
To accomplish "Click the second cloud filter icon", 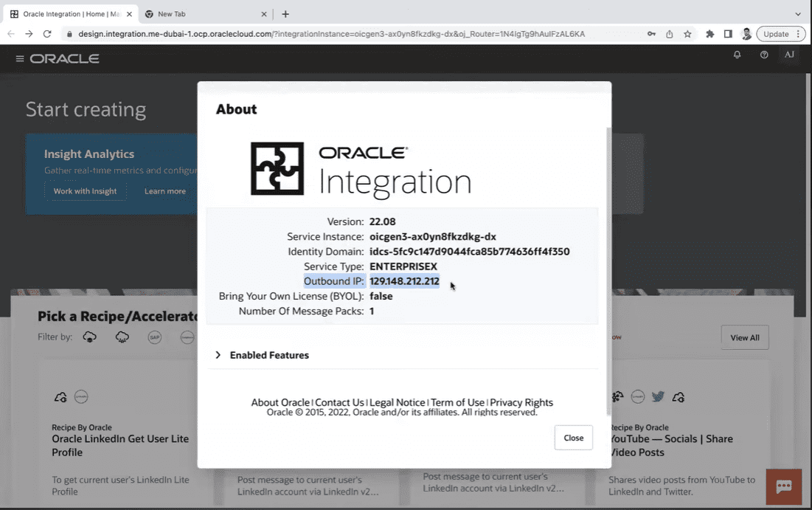I will click(x=122, y=337).
